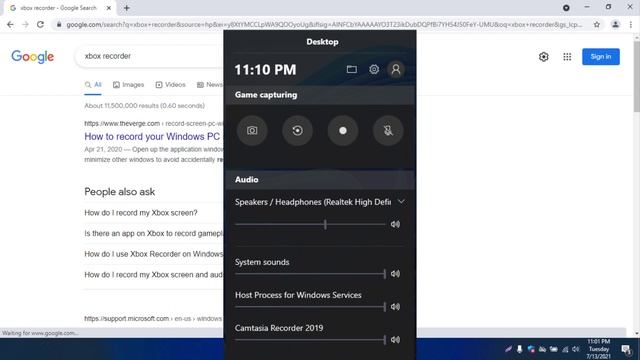The width and height of the screenshot is (640, 360).
Task: Adjust Camtasia Recorder 2019 volume slider
Action: pyautogui.click(x=311, y=340)
